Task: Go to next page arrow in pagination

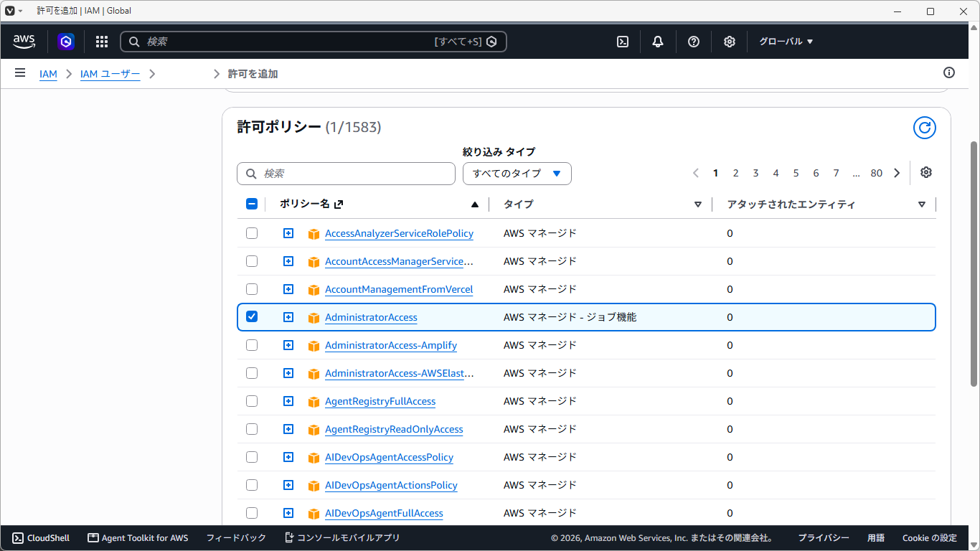Action: click(x=897, y=173)
